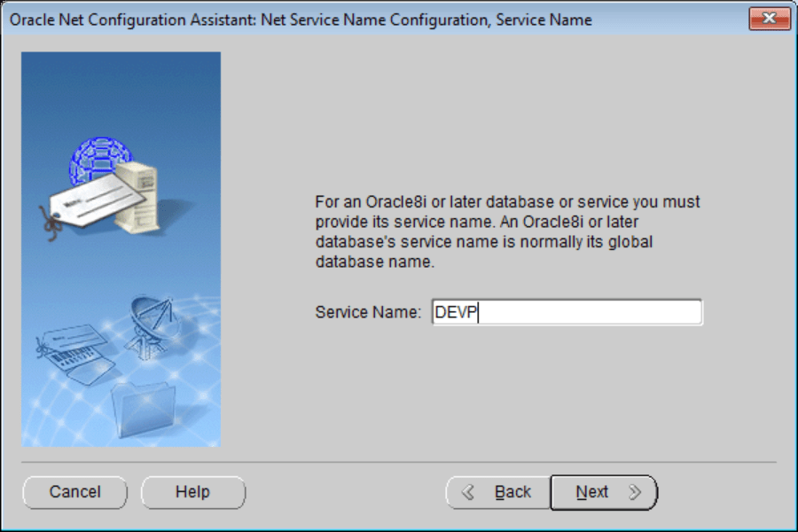The height and width of the screenshot is (532, 798).
Task: Click the Next button
Action: [x=604, y=492]
